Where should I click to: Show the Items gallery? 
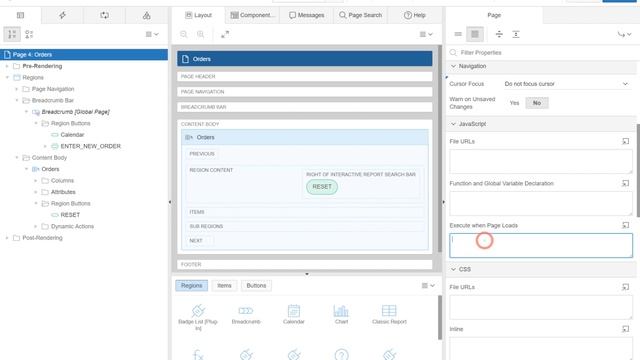(x=224, y=286)
